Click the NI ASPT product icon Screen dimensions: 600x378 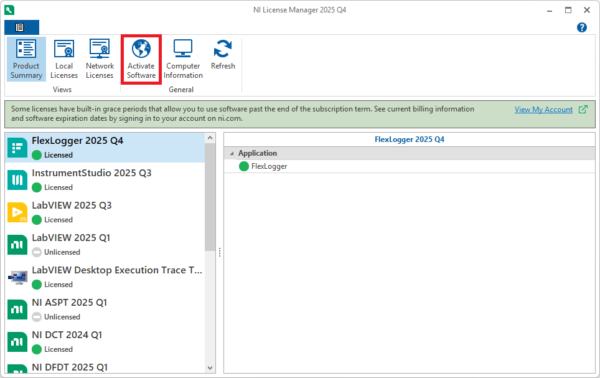[17, 310]
